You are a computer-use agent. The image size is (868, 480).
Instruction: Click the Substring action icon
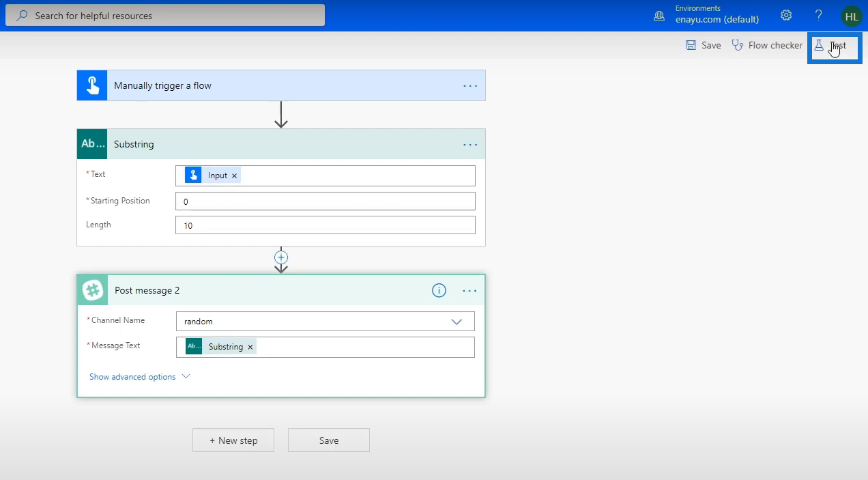(x=92, y=144)
